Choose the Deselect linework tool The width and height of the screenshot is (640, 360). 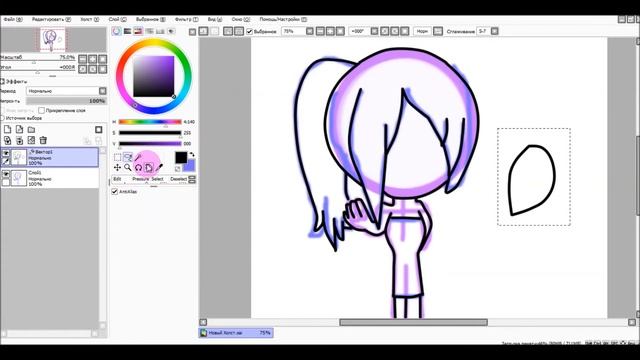178,179
